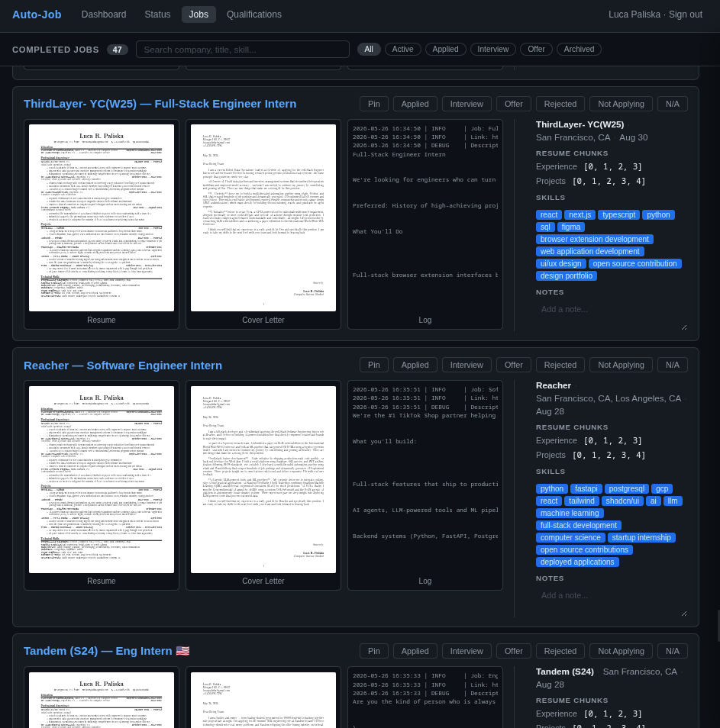
Task: Pin the Reacher job
Action: [374, 365]
